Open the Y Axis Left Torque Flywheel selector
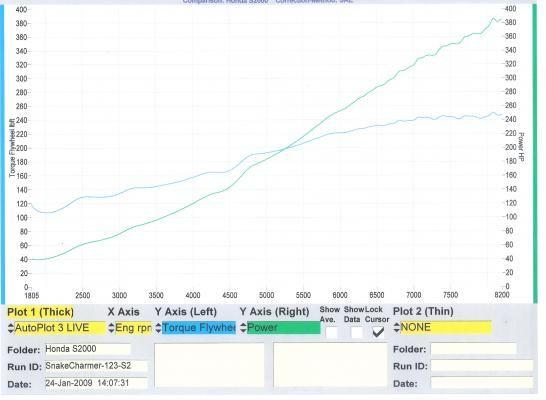546x400 pixels. coord(199,328)
